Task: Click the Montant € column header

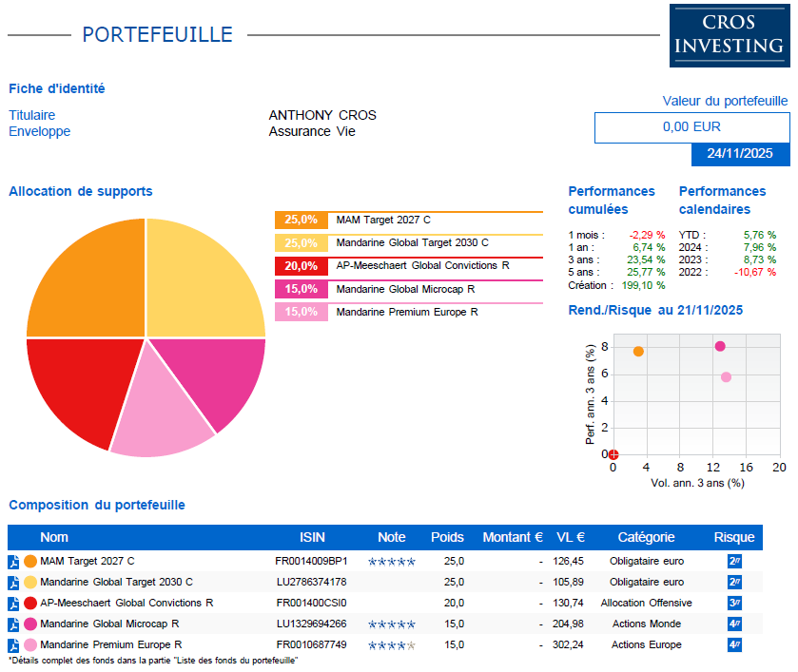Action: (513, 537)
